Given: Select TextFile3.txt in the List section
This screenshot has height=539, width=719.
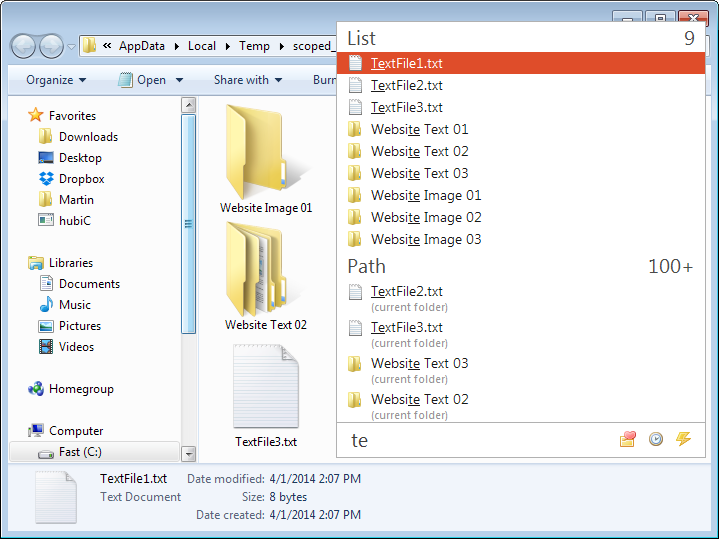Looking at the screenshot, I should (520, 107).
